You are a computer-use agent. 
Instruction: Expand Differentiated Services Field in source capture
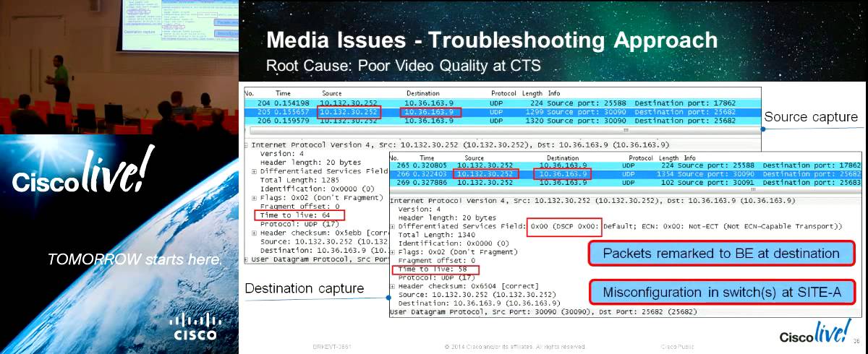pyautogui.click(x=253, y=171)
